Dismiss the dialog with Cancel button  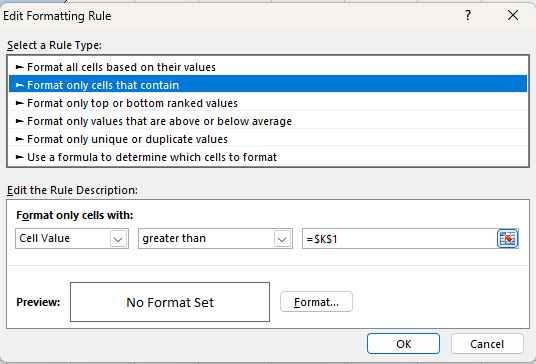(x=487, y=343)
